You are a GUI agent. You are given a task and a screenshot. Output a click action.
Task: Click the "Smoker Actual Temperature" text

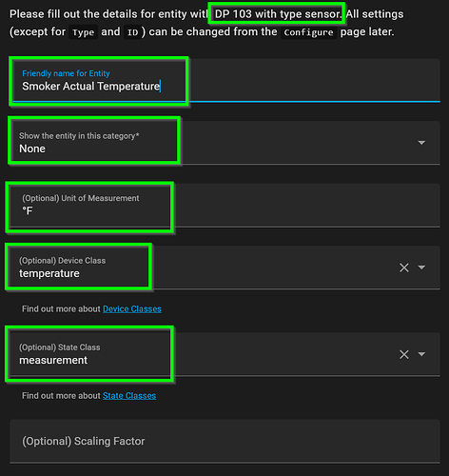[91, 87]
